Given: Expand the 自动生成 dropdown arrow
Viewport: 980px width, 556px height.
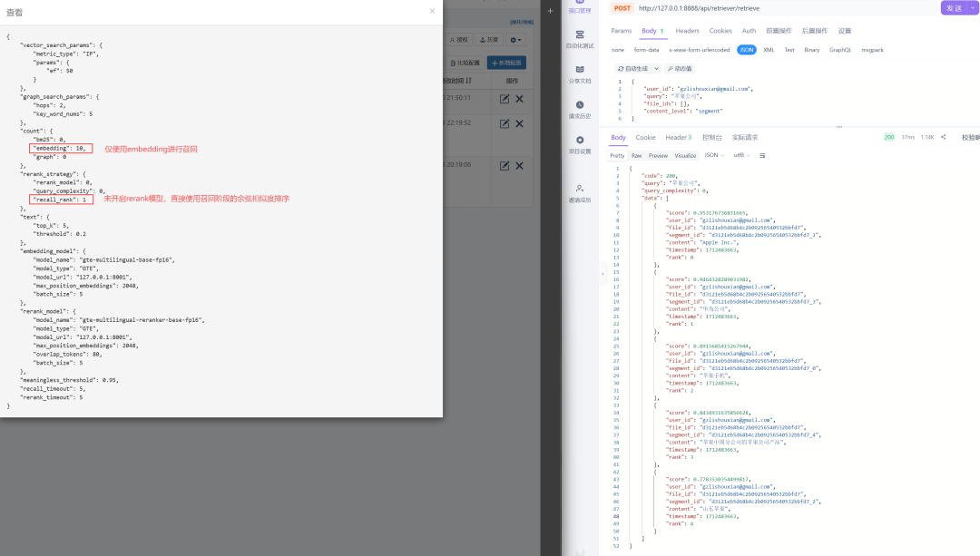Looking at the screenshot, I should pyautogui.click(x=656, y=69).
